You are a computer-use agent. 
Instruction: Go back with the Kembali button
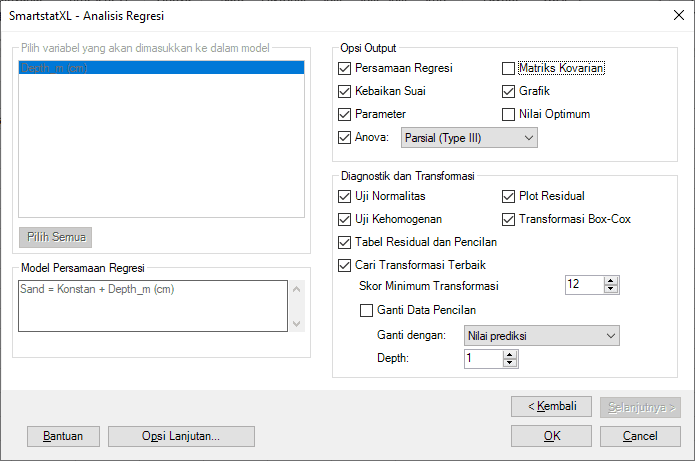pos(551,406)
